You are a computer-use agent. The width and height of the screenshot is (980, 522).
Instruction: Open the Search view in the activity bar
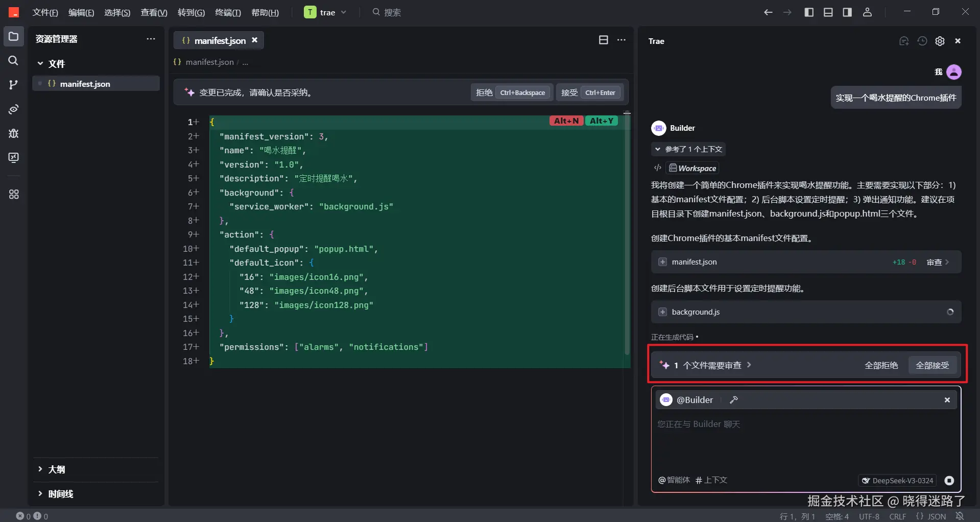click(13, 61)
